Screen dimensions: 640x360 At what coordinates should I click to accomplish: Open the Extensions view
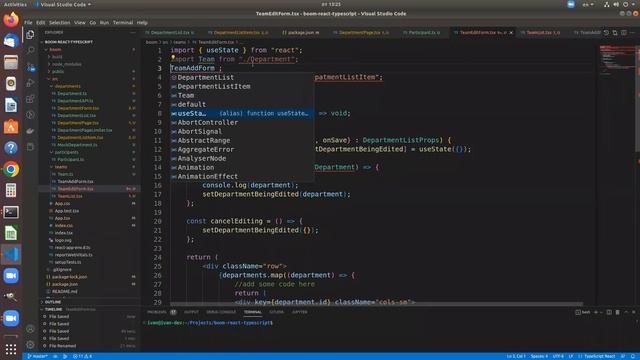[30, 99]
